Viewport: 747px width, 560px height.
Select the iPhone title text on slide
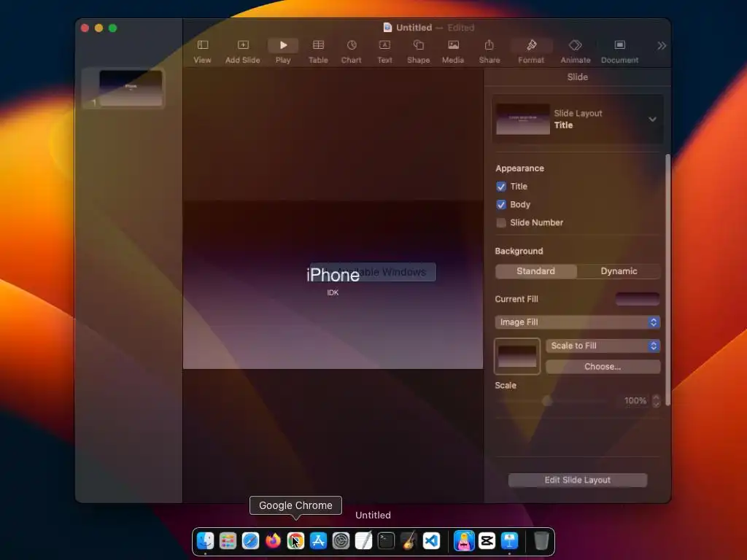point(333,275)
